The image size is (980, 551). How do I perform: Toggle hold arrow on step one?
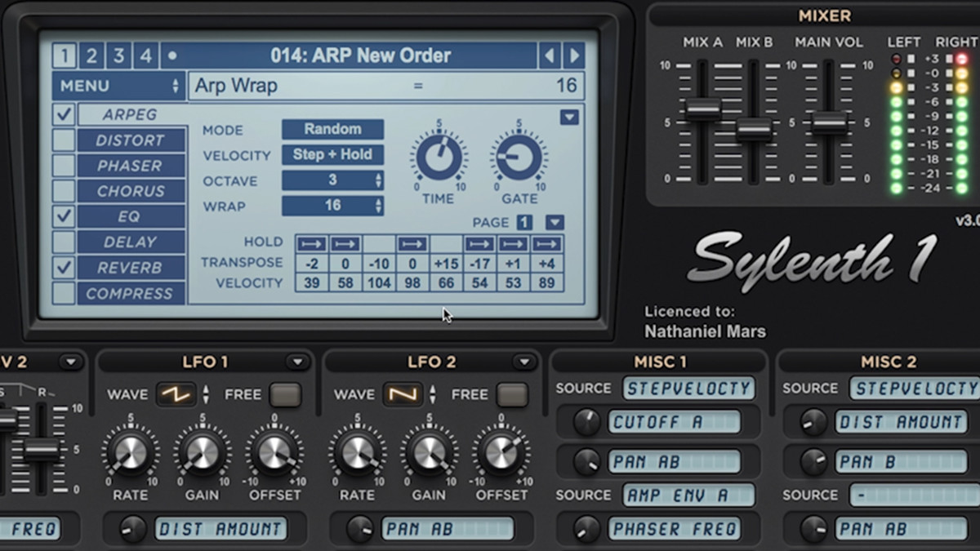coord(311,243)
